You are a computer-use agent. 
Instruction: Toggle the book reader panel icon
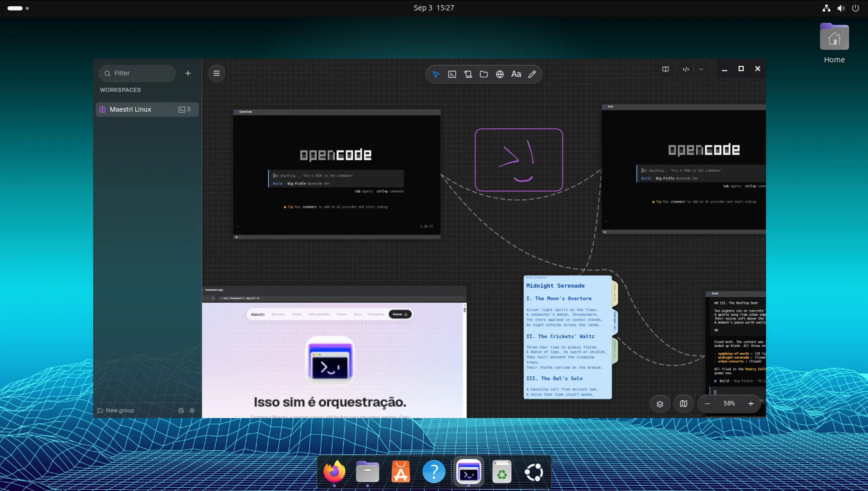pos(665,69)
